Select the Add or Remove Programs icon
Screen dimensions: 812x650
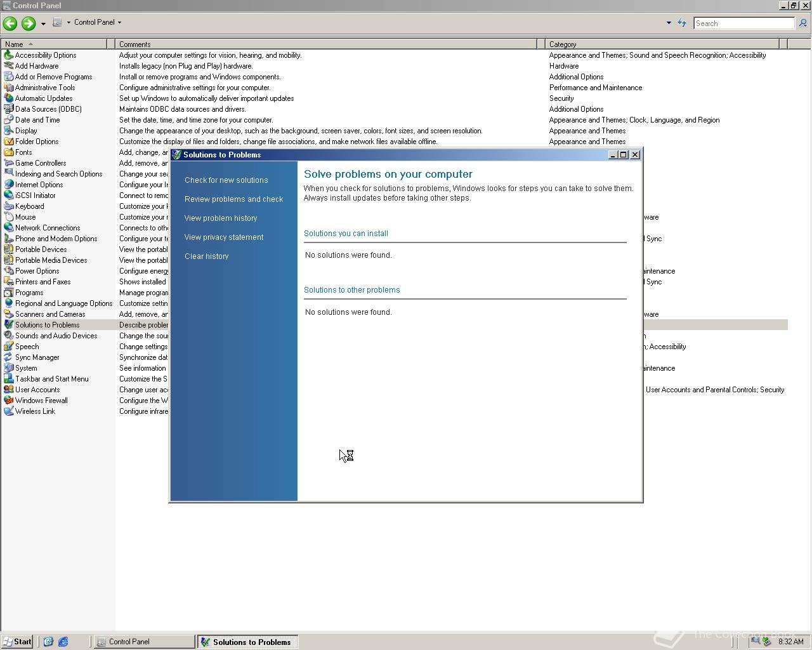9,77
